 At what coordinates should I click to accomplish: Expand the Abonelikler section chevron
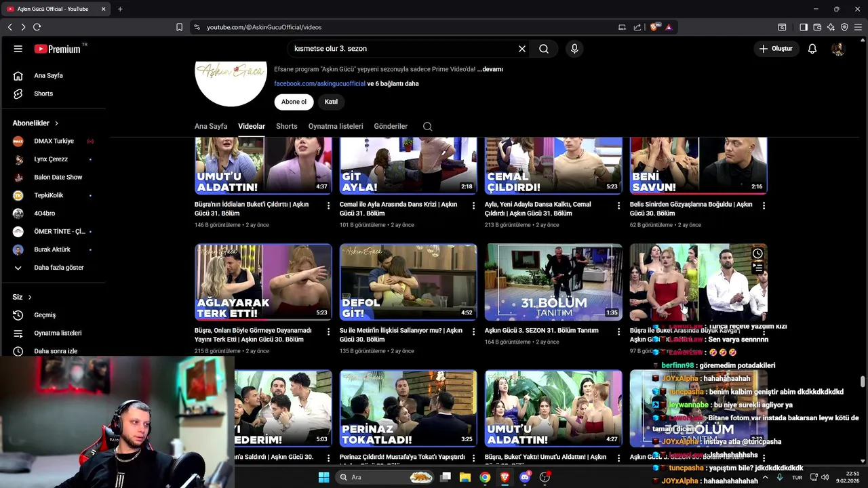tap(56, 123)
